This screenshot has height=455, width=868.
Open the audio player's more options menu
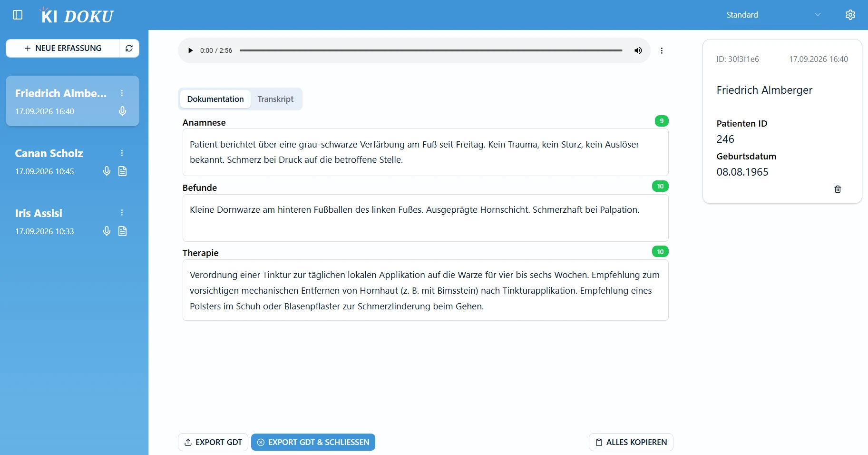pos(662,50)
